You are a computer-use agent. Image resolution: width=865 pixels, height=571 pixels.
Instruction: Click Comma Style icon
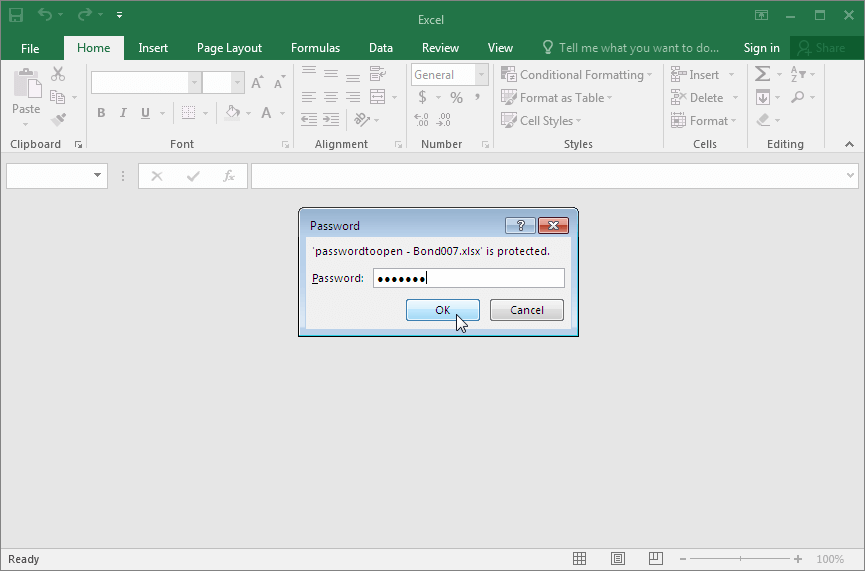(478, 98)
